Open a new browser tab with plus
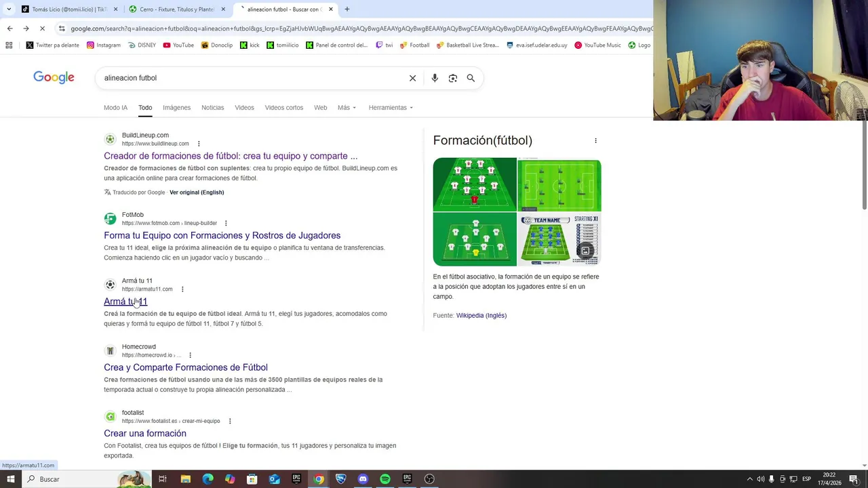The width and height of the screenshot is (868, 488). pos(347,9)
